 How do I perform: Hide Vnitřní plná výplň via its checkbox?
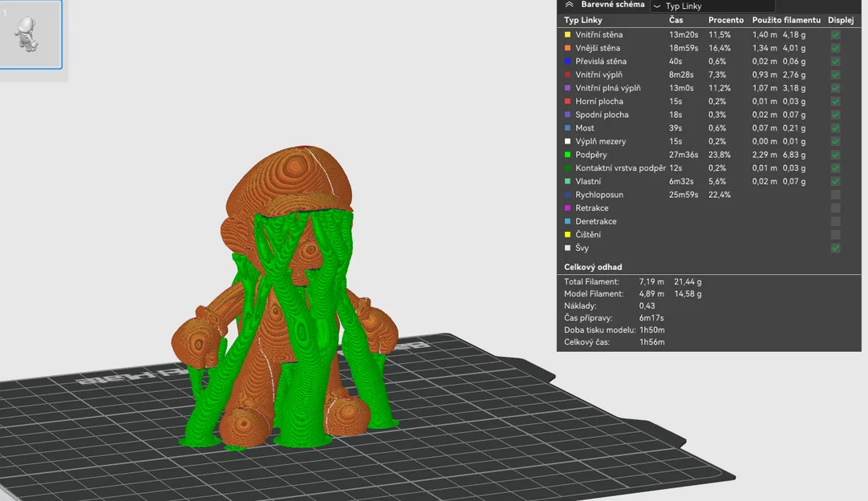[x=835, y=88]
